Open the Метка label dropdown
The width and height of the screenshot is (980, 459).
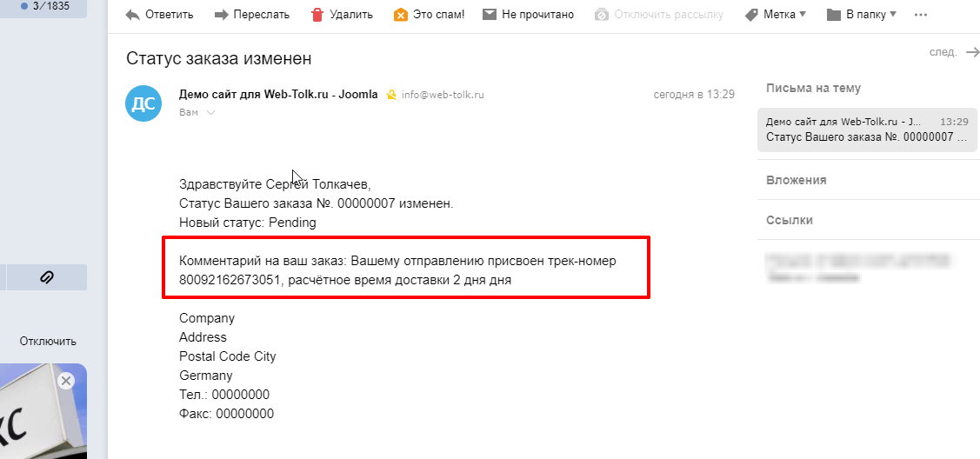[776, 15]
